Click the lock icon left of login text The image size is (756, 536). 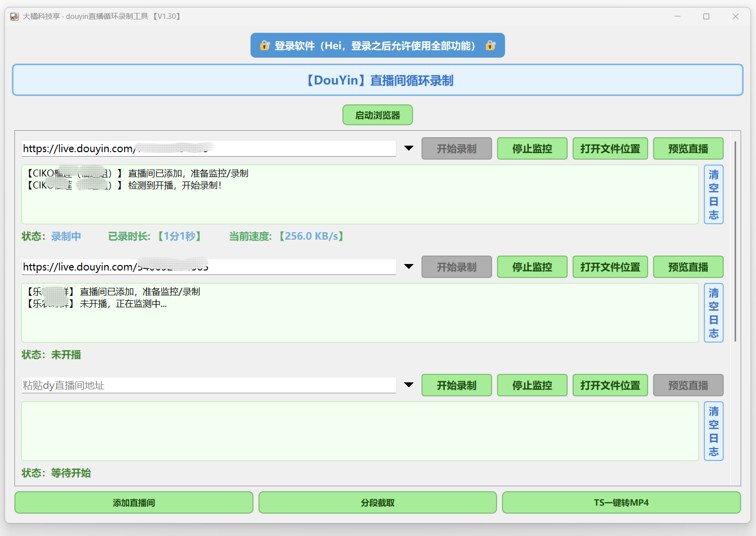265,45
